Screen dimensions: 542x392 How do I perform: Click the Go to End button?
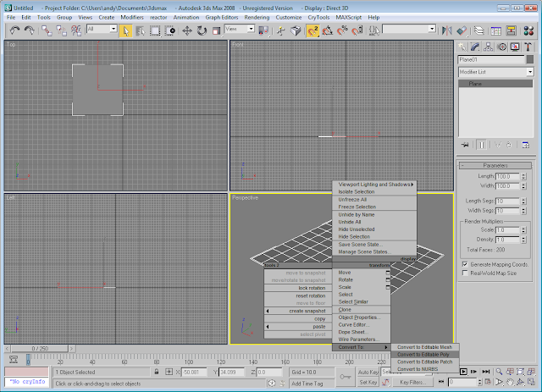486,372
